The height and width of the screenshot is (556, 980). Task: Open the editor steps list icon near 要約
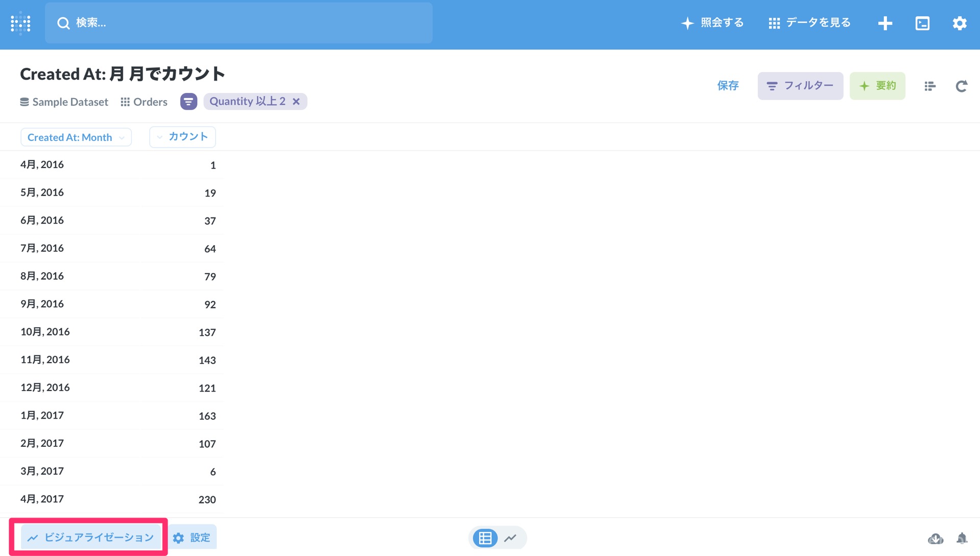click(x=929, y=86)
